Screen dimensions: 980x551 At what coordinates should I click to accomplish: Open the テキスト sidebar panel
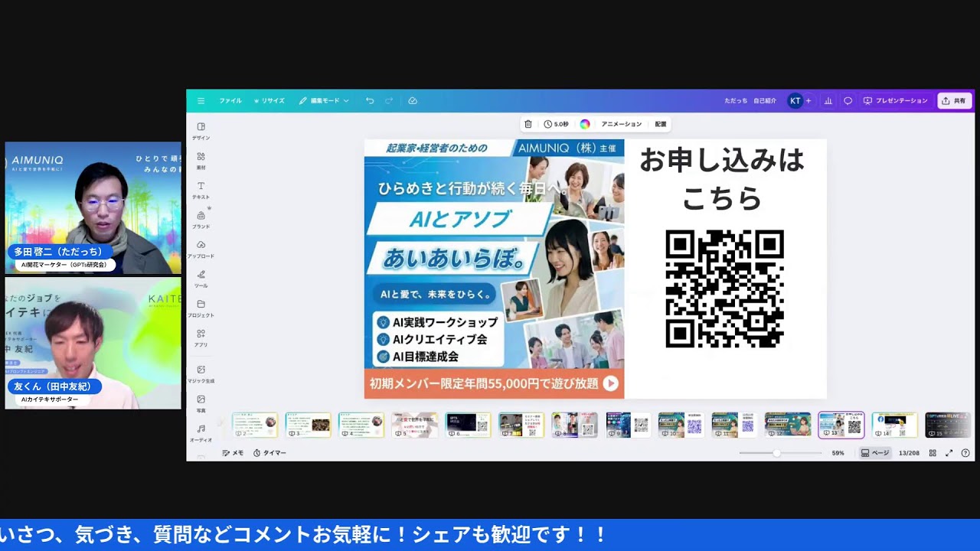[x=201, y=191]
